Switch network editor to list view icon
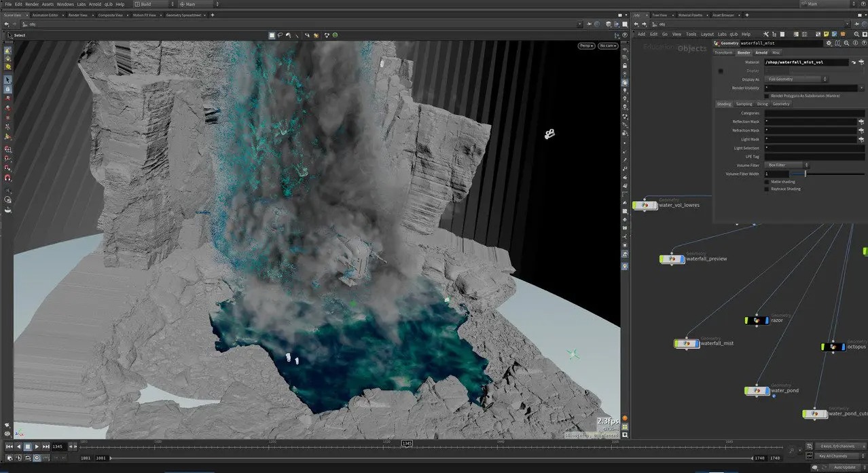The height and width of the screenshot is (473, 868). 782,34
